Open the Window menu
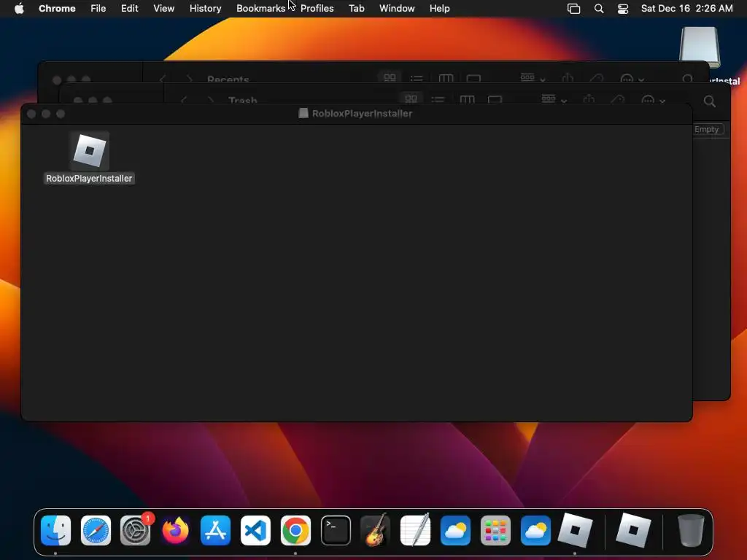The height and width of the screenshot is (560, 747). 397,8
